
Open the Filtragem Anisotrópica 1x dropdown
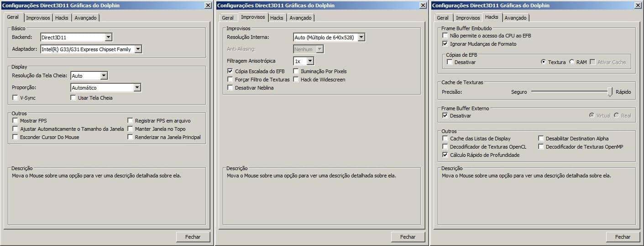click(304, 61)
